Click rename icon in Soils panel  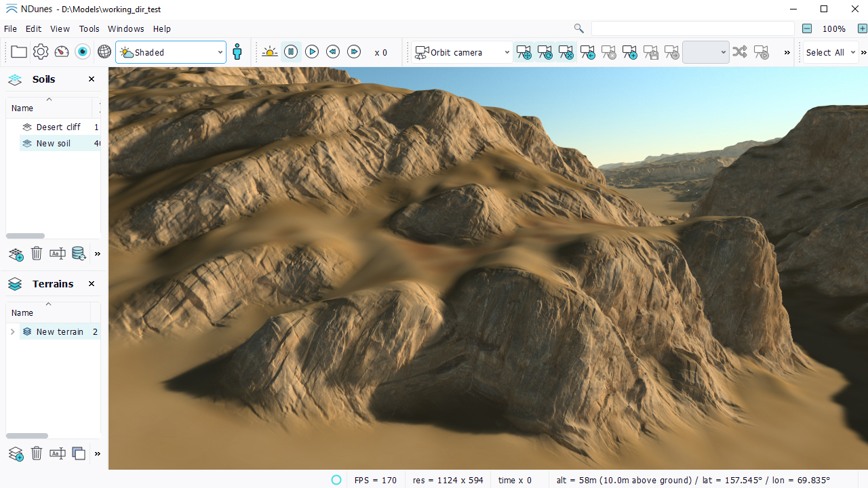click(x=58, y=254)
